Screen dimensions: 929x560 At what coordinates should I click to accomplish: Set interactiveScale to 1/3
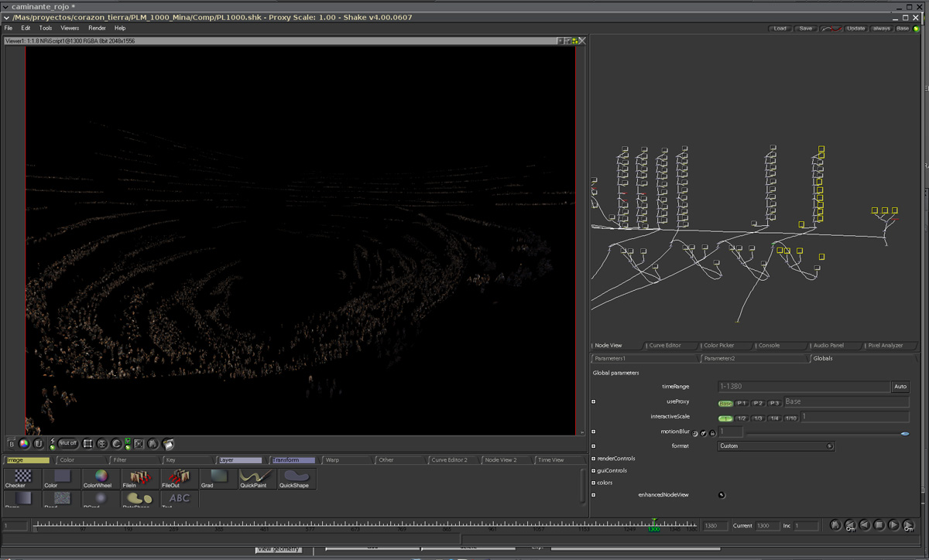pyautogui.click(x=758, y=418)
